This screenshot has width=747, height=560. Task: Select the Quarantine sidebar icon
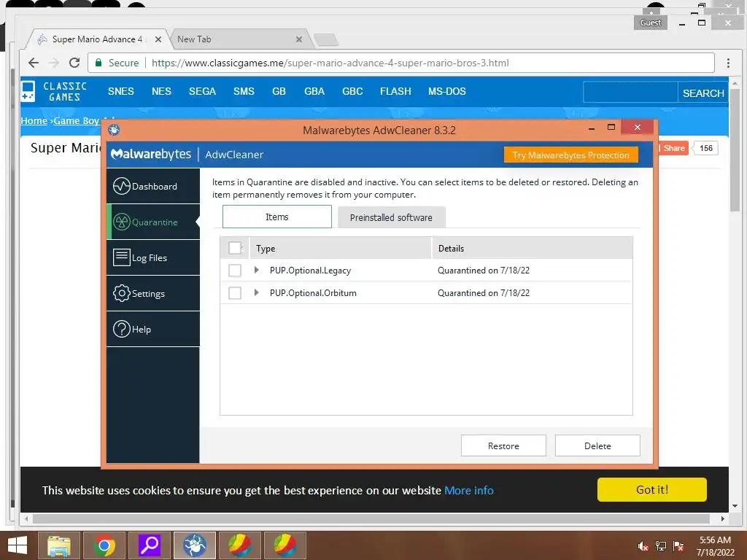pyautogui.click(x=122, y=222)
